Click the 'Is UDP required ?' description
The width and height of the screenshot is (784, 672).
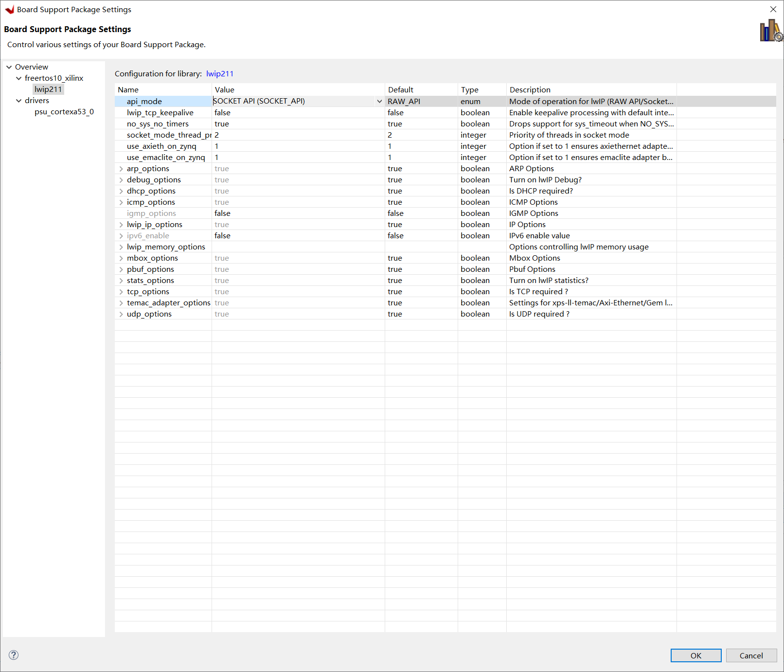[x=539, y=314]
